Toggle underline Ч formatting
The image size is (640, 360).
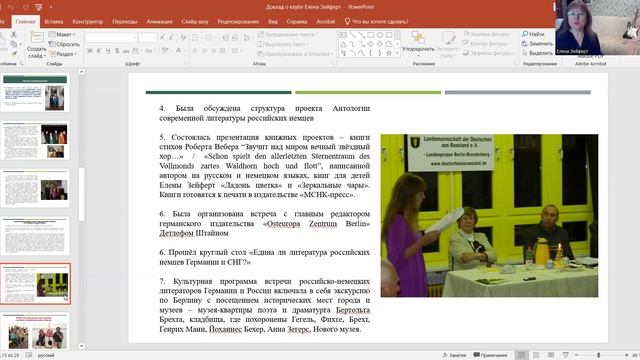coord(108,51)
